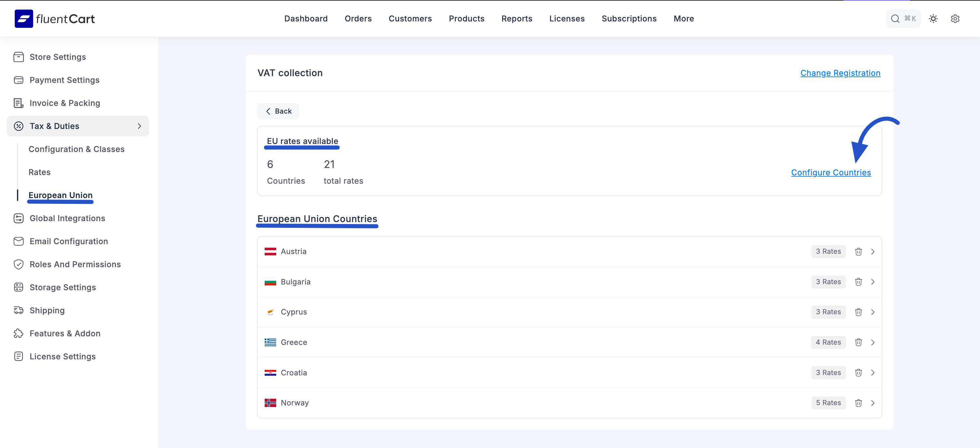Toggle light theme with the sun icon

point(933,19)
